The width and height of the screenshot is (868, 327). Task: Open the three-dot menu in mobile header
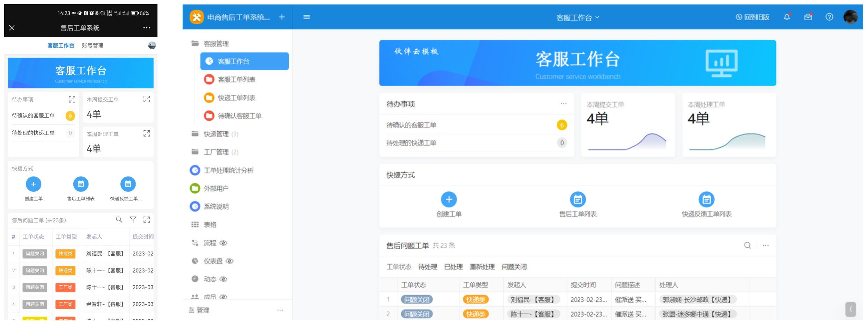click(147, 28)
